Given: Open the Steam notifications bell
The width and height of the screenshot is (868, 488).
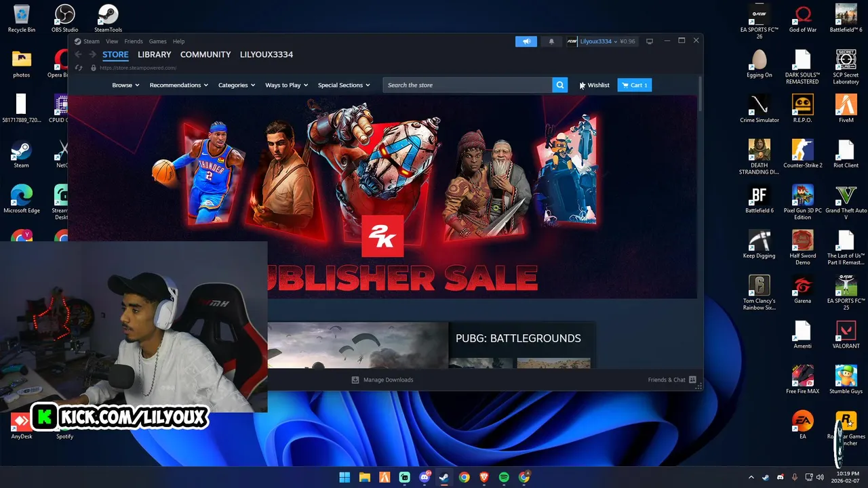Looking at the screenshot, I should [551, 41].
